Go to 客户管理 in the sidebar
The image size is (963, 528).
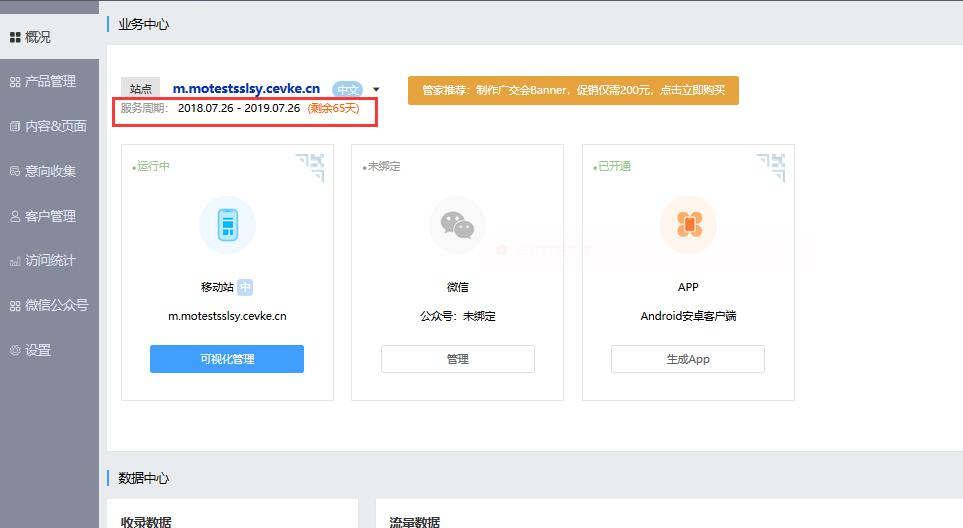[49, 216]
